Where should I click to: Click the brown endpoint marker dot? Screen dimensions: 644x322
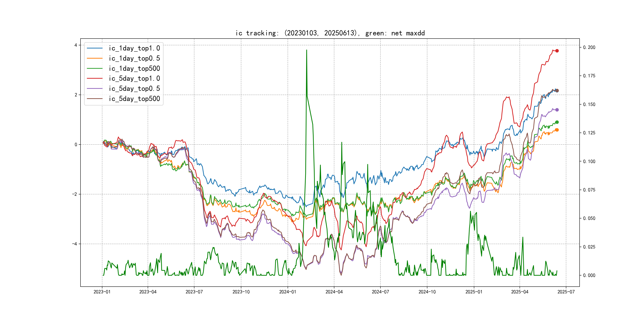557,90
